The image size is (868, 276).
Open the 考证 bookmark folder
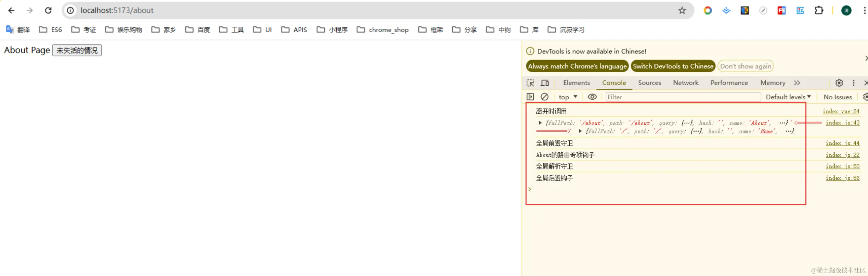pyautogui.click(x=84, y=30)
